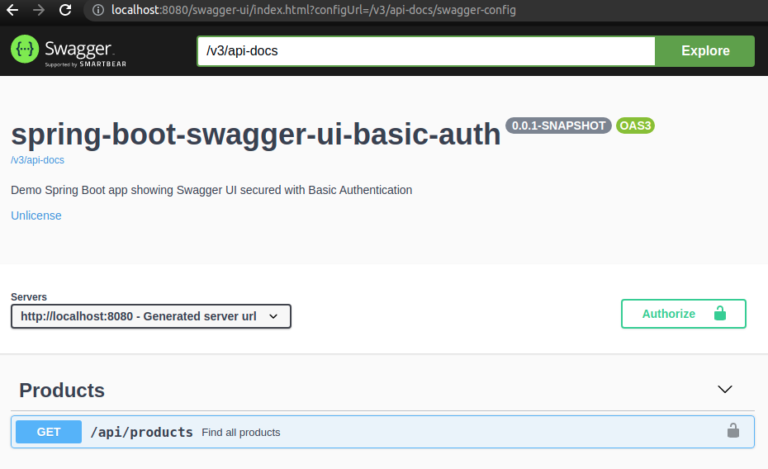View site info icon in the address bar
The image size is (768, 469).
[x=98, y=10]
